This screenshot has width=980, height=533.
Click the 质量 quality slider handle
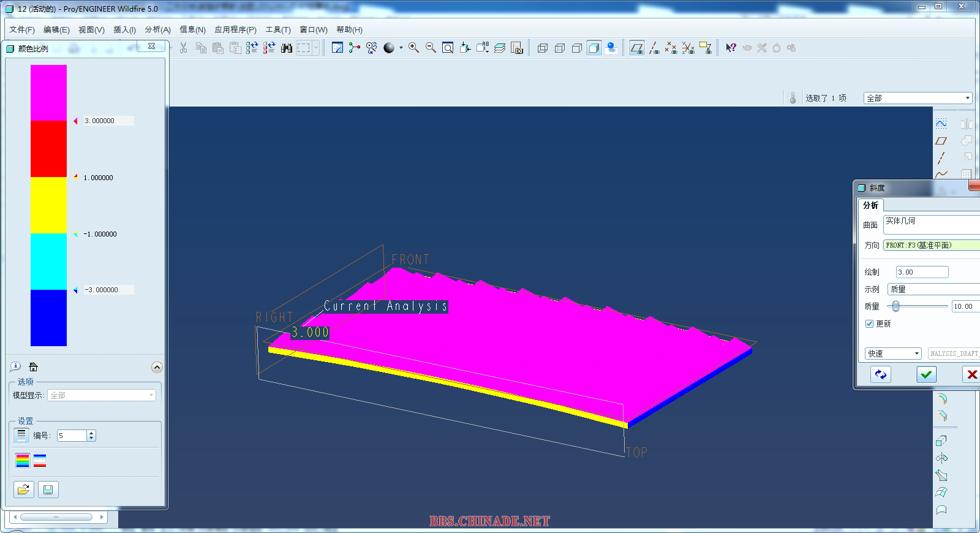[x=895, y=306]
